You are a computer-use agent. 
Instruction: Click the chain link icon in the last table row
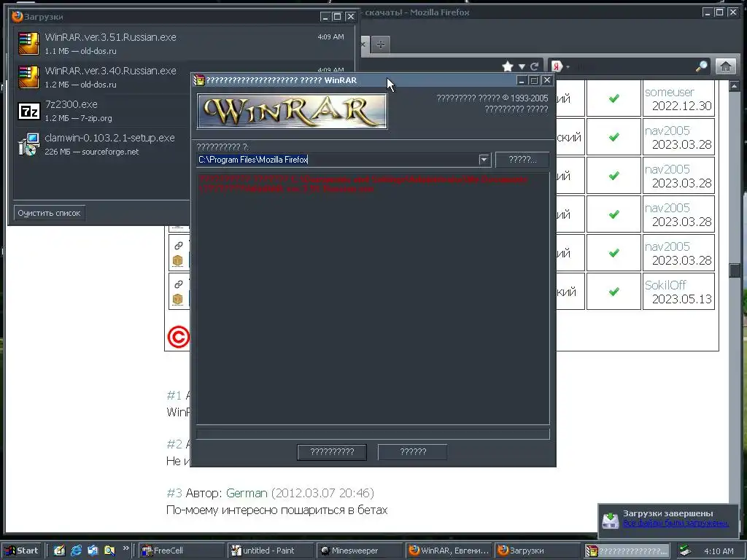coord(178,284)
